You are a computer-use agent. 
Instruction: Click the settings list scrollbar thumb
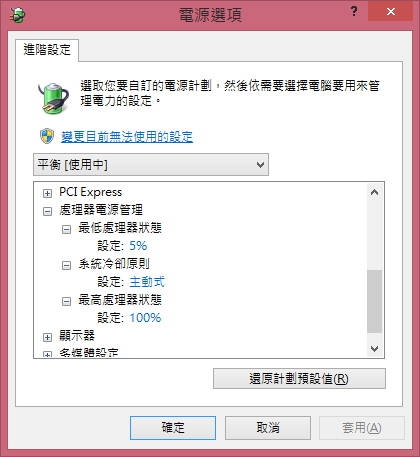374,301
